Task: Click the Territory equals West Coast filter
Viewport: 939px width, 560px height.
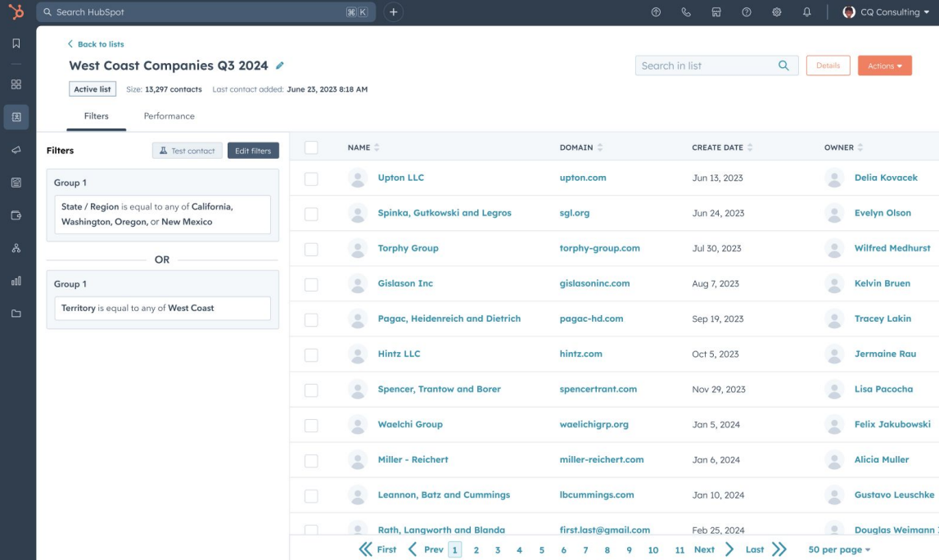Action: click(x=162, y=309)
